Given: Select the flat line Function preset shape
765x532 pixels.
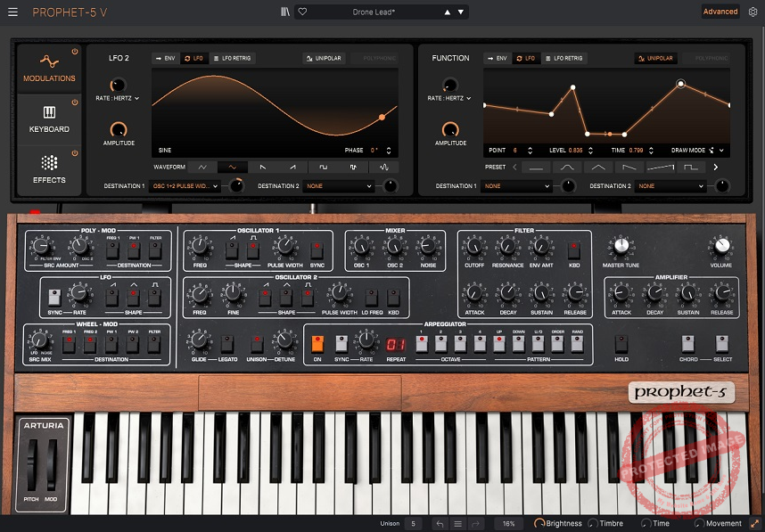Looking at the screenshot, I should click(x=536, y=168).
